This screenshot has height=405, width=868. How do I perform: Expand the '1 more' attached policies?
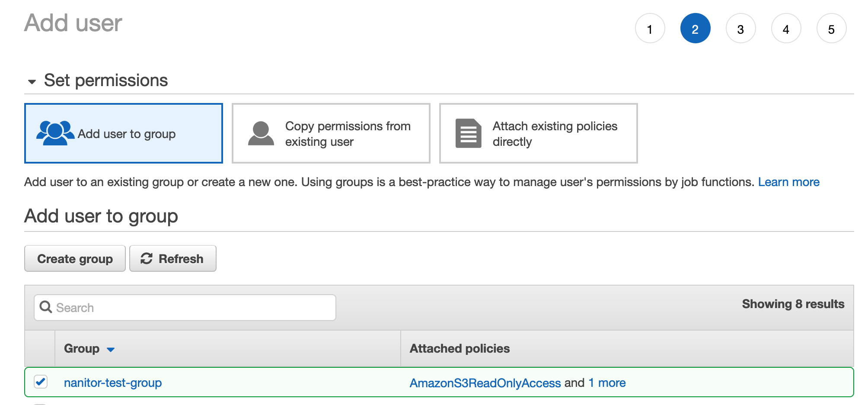607,383
